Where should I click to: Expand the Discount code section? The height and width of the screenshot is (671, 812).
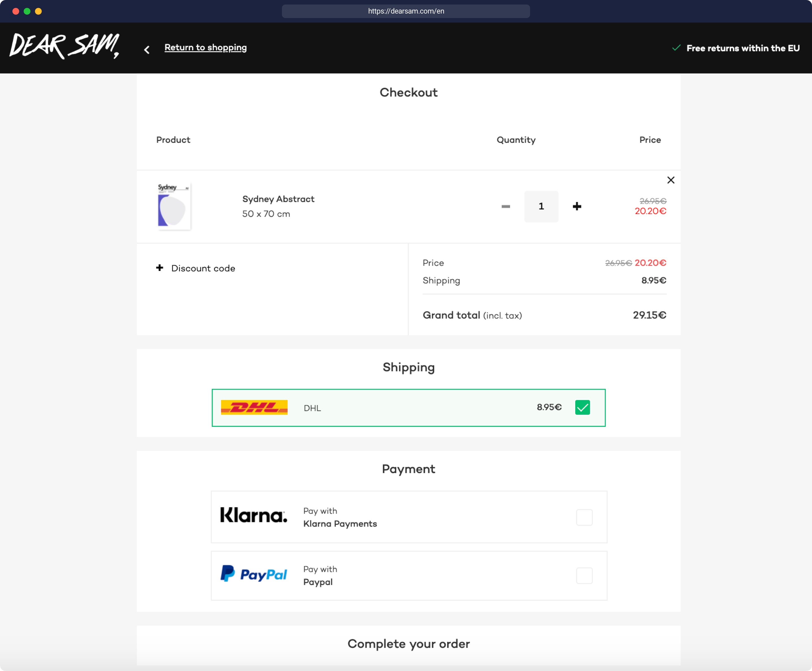203,268
